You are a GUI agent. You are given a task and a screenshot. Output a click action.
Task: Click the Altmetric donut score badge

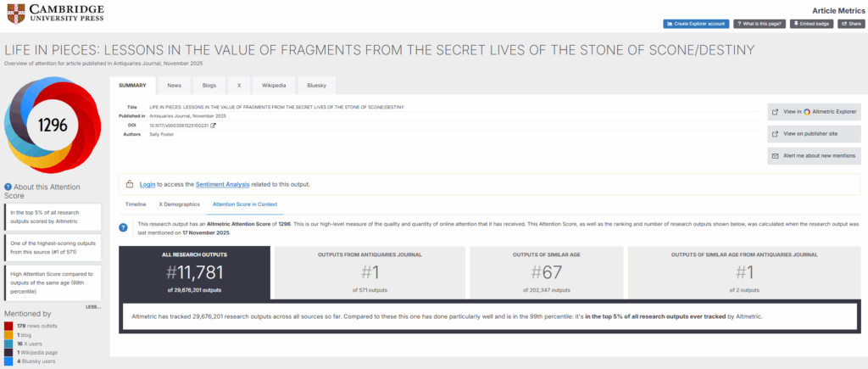(x=53, y=125)
